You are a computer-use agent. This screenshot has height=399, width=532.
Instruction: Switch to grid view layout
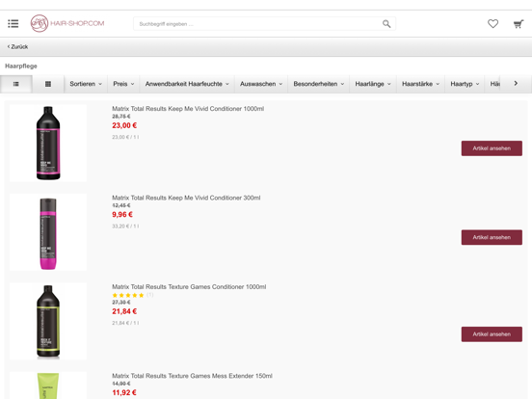48,84
